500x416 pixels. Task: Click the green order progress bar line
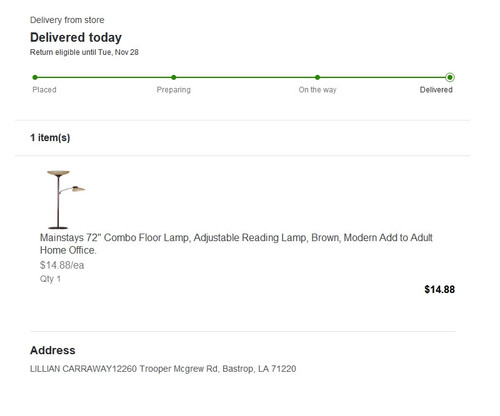[242, 77]
